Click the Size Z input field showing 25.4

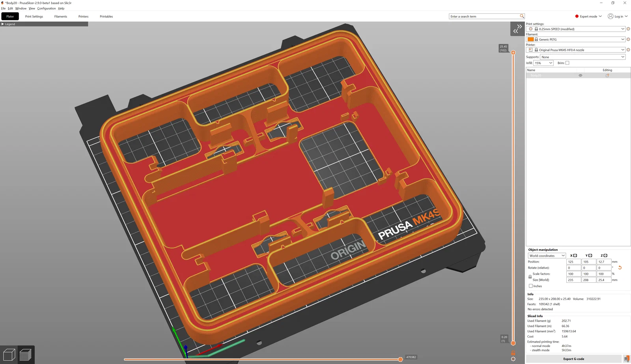(x=604, y=280)
